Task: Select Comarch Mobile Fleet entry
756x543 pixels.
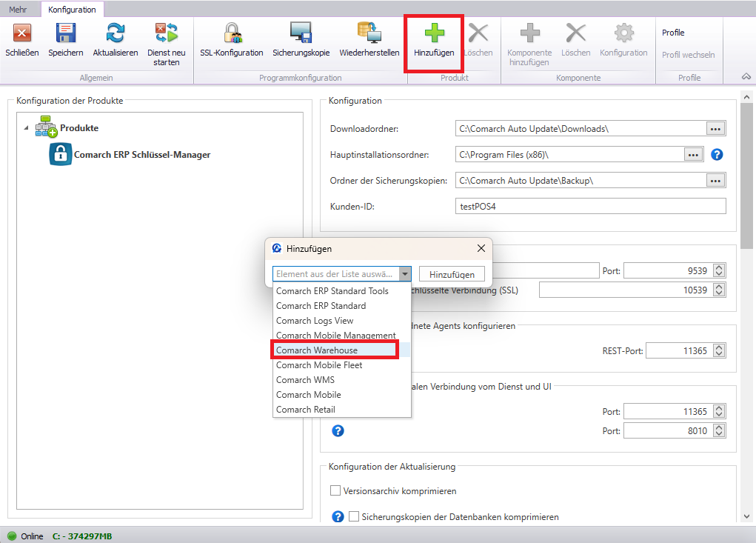Action: 342,365
